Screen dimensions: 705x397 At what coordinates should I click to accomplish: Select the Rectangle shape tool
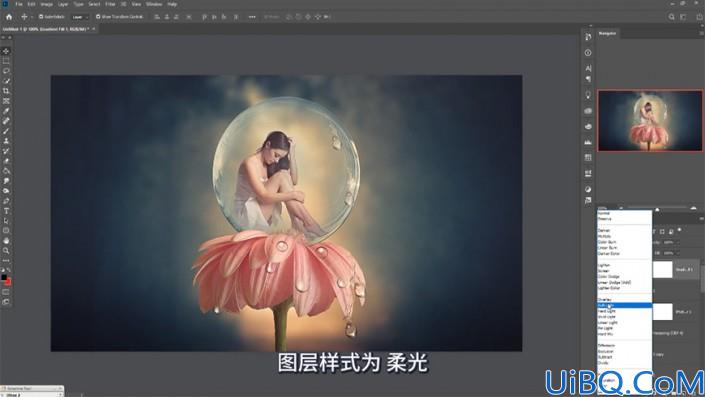pos(6,231)
